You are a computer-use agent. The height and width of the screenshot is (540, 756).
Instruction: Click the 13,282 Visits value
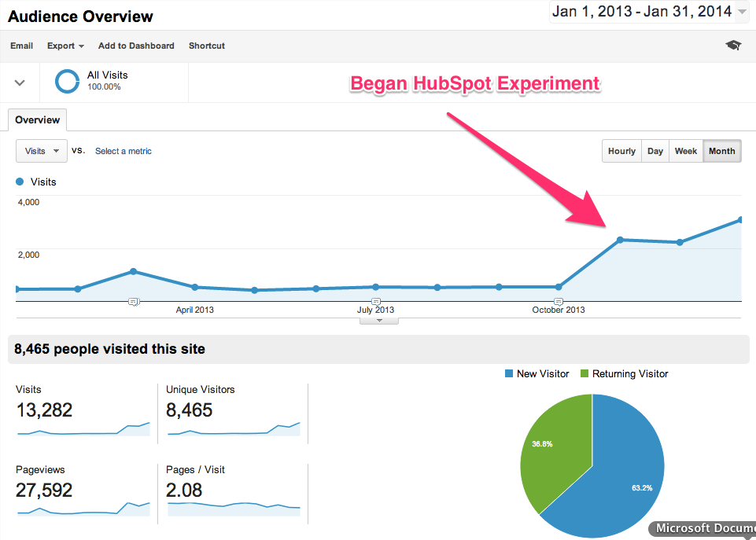point(44,410)
